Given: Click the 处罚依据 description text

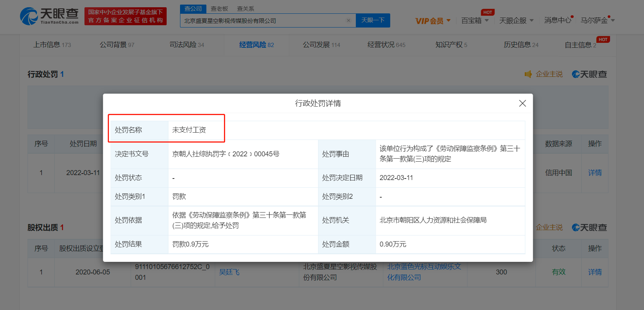Looking at the screenshot, I should [239, 220].
